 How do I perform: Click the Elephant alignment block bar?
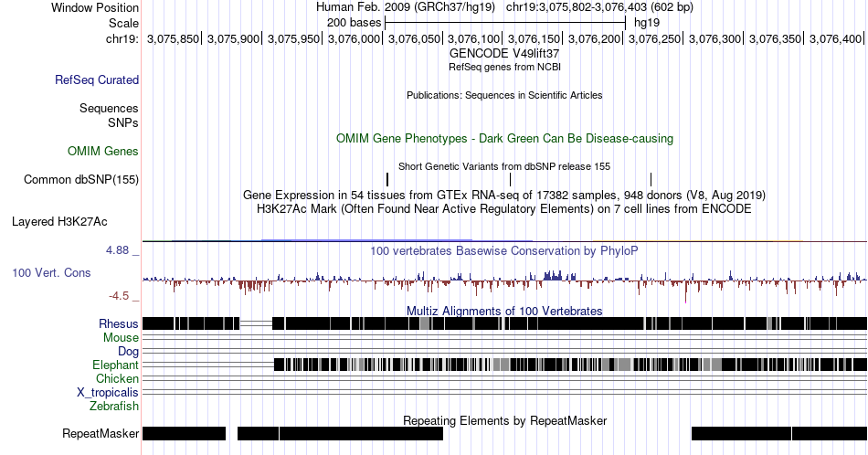pos(570,365)
